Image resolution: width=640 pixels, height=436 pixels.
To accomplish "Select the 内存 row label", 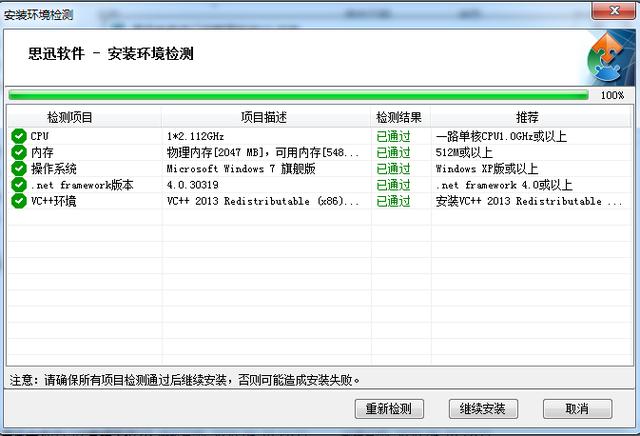I will [42, 152].
